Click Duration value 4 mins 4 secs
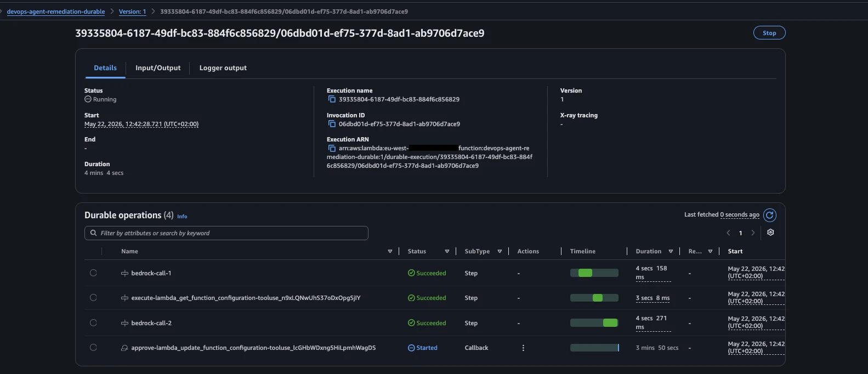Viewport: 868px width, 374px height. 104,173
